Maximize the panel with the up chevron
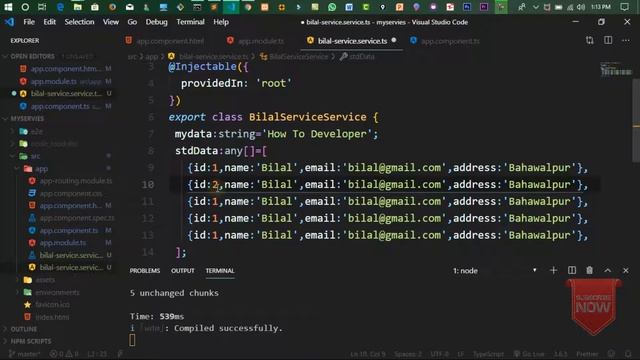 (x=607, y=270)
